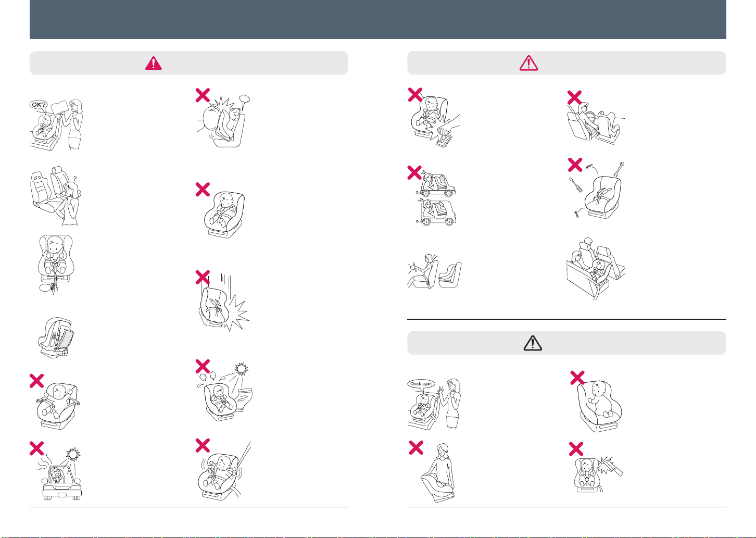The height and width of the screenshot is (538, 756).
Task: Click the solid red warning triangle icon
Action: (154, 63)
